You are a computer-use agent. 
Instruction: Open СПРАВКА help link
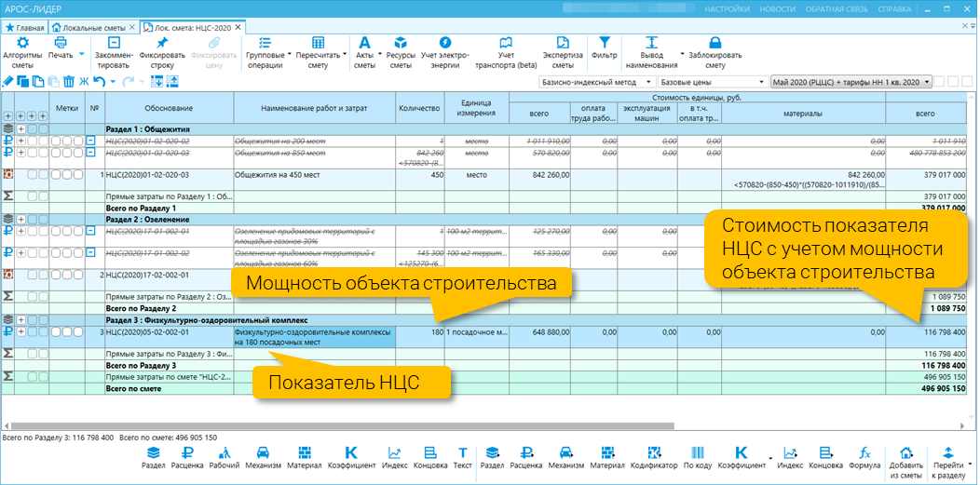coord(894,9)
